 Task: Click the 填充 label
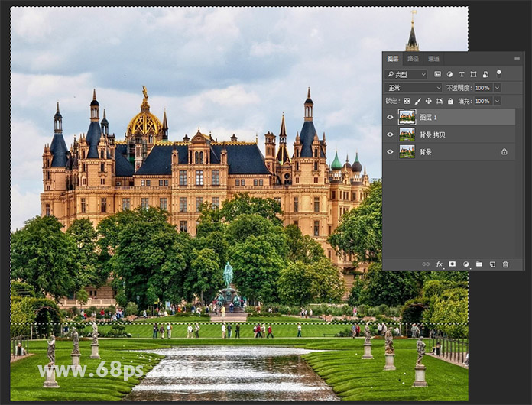465,101
